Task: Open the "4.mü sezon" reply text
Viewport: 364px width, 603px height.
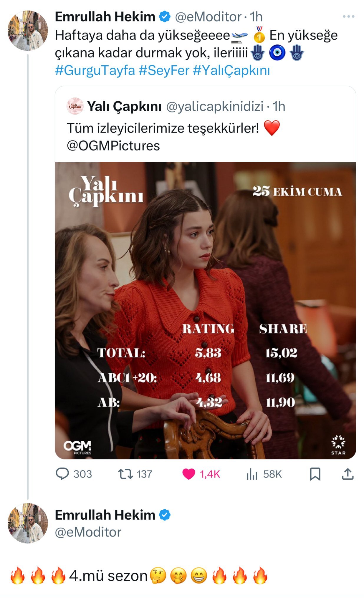Action: click(108, 576)
